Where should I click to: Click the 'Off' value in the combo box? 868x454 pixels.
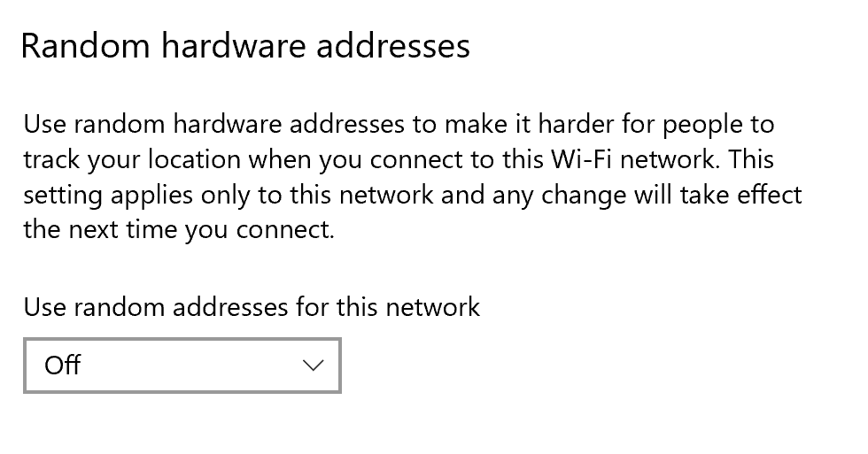tap(63, 365)
